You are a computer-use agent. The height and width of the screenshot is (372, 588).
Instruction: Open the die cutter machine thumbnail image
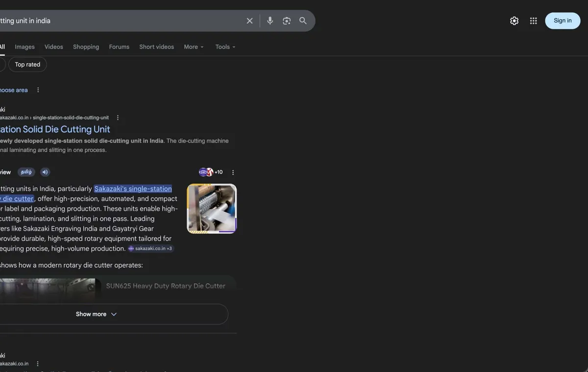tap(212, 209)
